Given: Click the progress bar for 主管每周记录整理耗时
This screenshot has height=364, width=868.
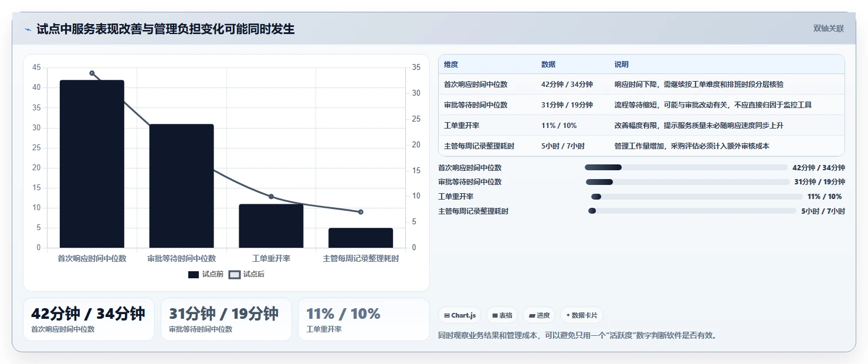Looking at the screenshot, I should click(692, 211).
